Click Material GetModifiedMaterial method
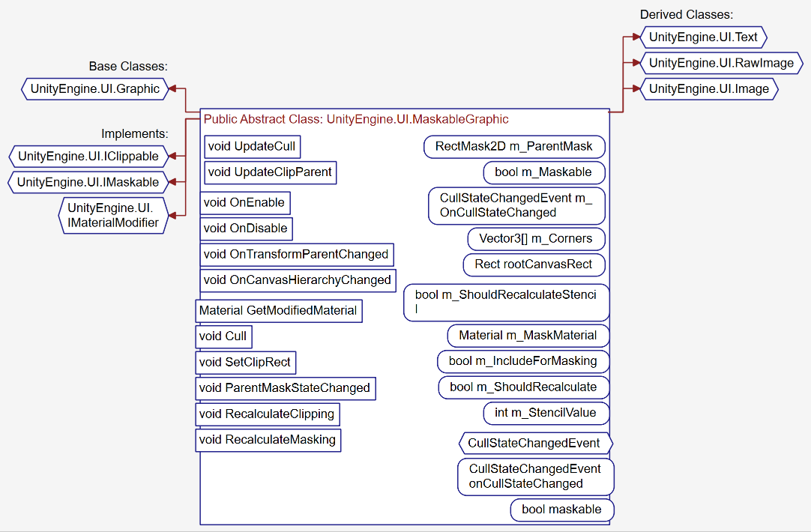 coord(279,311)
